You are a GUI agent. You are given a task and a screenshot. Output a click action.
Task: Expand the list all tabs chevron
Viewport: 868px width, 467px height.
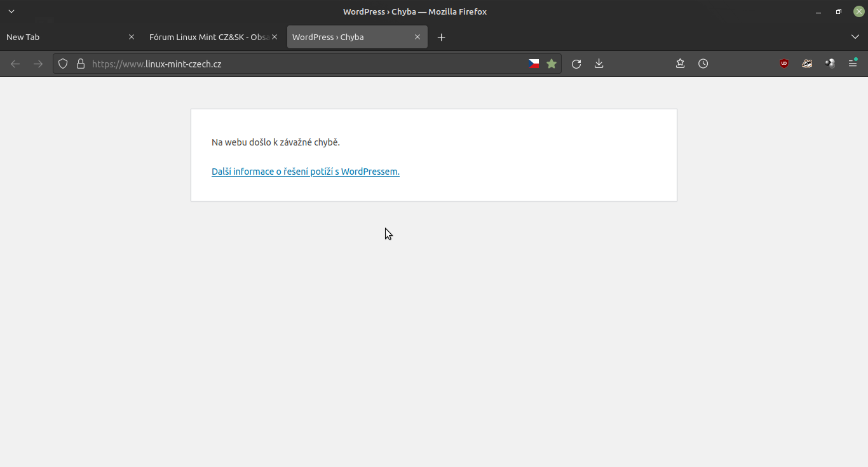855,37
